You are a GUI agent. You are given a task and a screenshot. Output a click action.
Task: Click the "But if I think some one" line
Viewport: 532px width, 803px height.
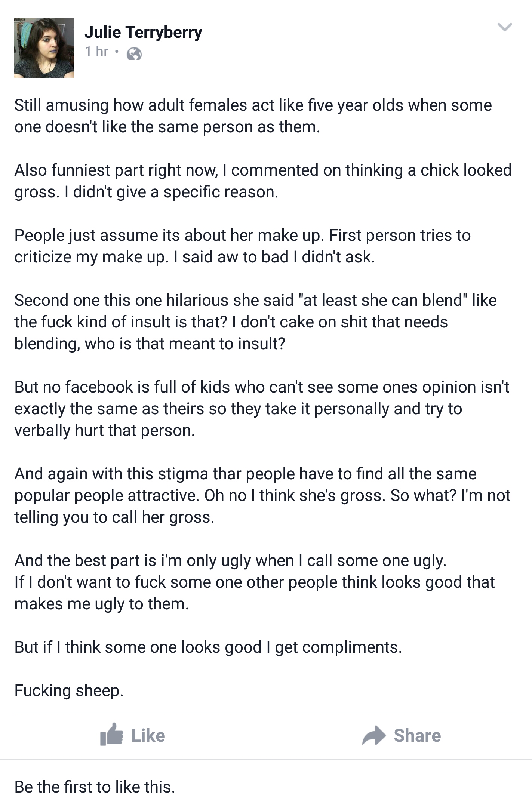(208, 647)
